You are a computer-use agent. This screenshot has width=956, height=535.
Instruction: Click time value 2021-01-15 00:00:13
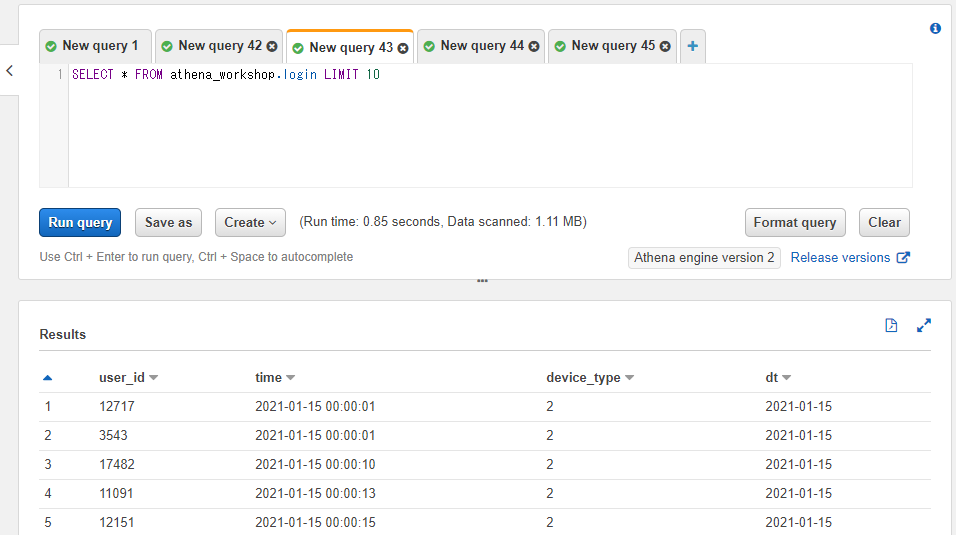coord(315,494)
